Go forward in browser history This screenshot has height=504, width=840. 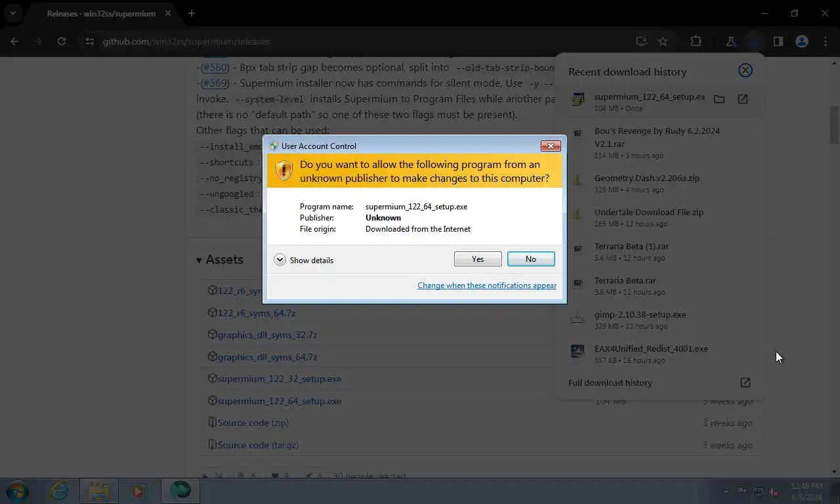pos(38,41)
